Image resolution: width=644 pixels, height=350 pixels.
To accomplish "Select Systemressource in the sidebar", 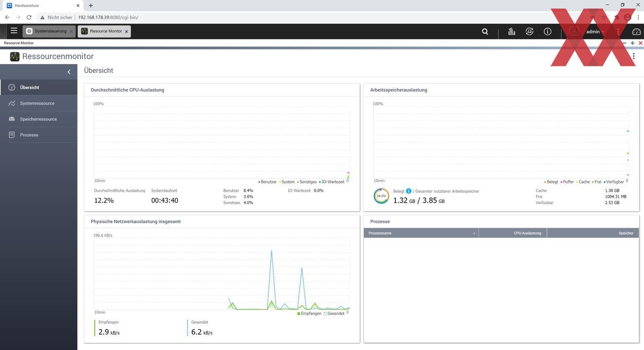I will click(38, 103).
